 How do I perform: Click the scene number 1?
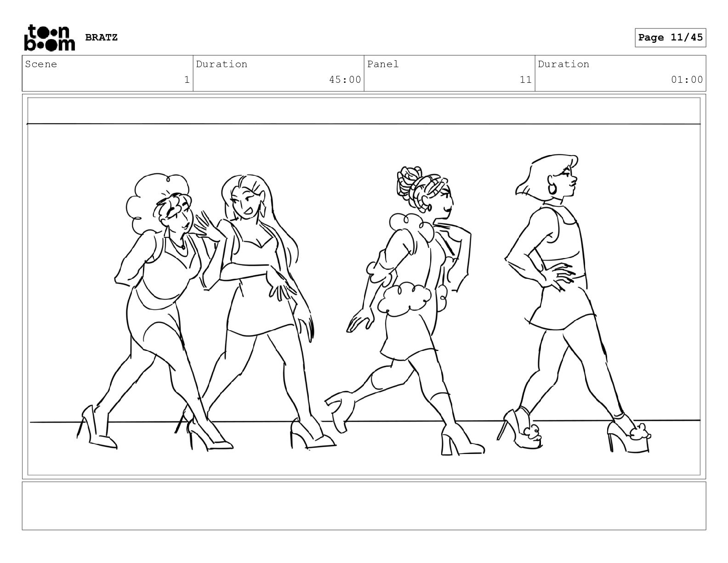187,80
